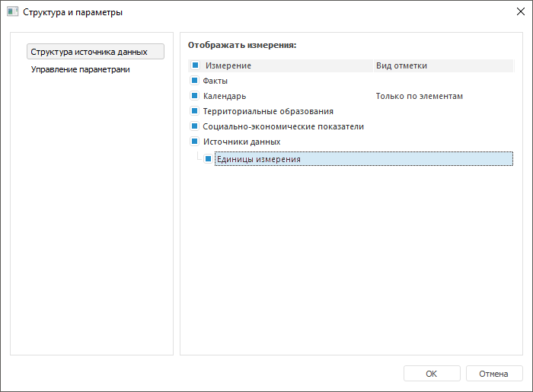Uncheck the Факты dimension checkbox
The image size is (533, 392).
click(195, 81)
